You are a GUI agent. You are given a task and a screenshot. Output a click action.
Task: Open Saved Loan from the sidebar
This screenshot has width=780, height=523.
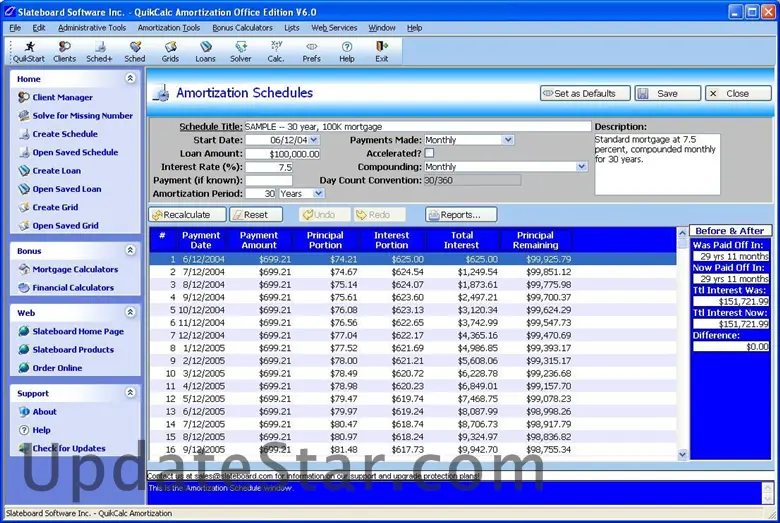(x=60, y=189)
